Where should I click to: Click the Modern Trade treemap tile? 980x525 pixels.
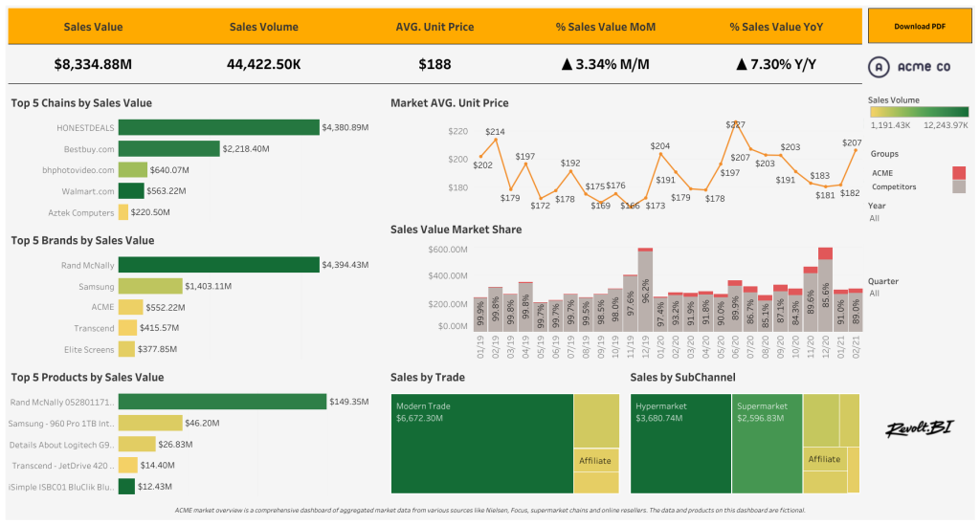coord(482,444)
